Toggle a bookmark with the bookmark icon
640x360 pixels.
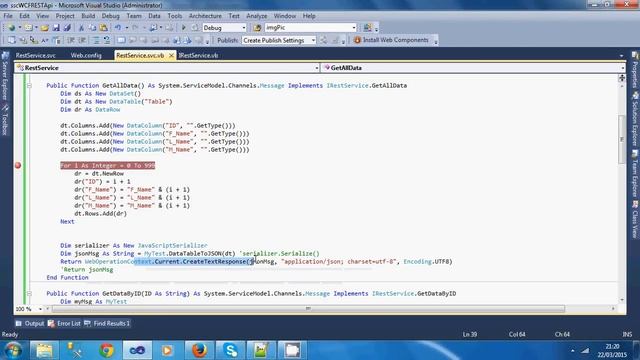[x=121, y=40]
